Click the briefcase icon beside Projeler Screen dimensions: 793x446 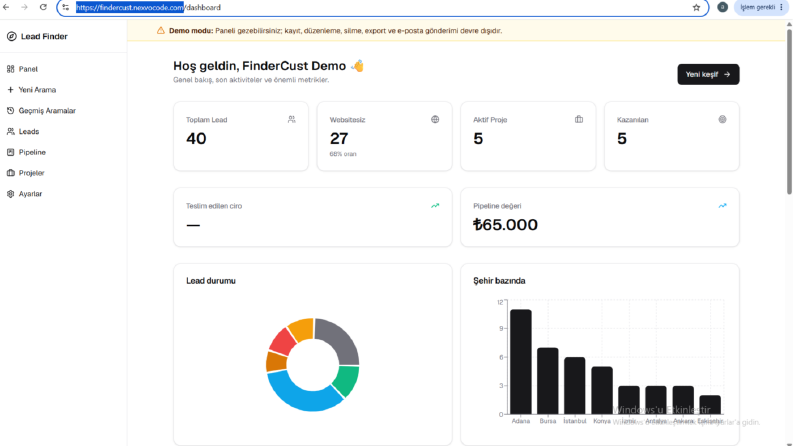11,173
